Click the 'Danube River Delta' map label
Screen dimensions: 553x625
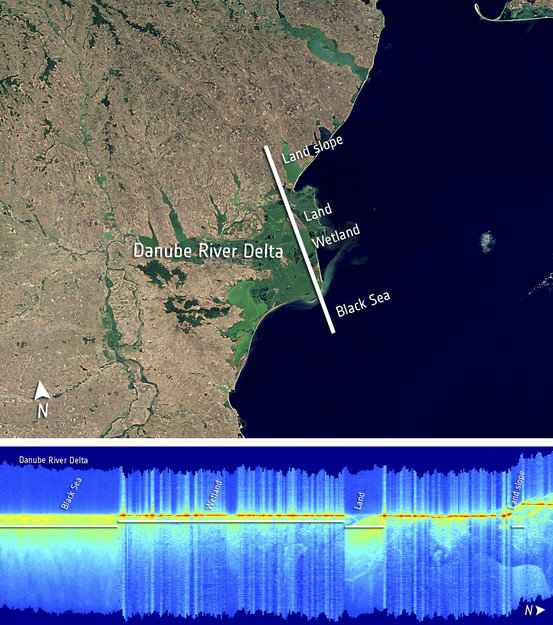pyautogui.click(x=208, y=251)
